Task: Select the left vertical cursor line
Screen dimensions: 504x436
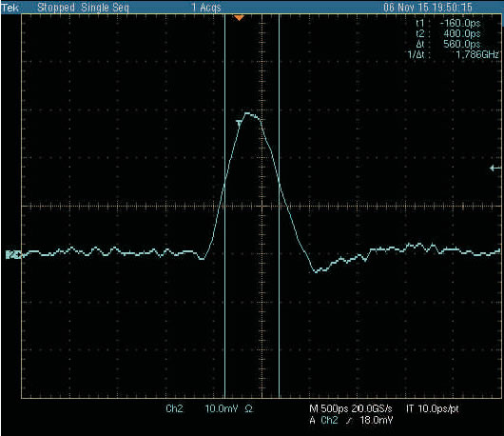Action: coord(224,206)
